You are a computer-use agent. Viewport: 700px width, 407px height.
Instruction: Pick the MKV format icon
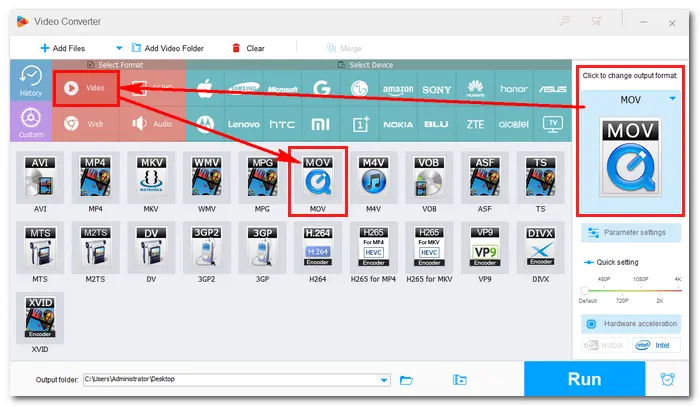[x=151, y=177]
